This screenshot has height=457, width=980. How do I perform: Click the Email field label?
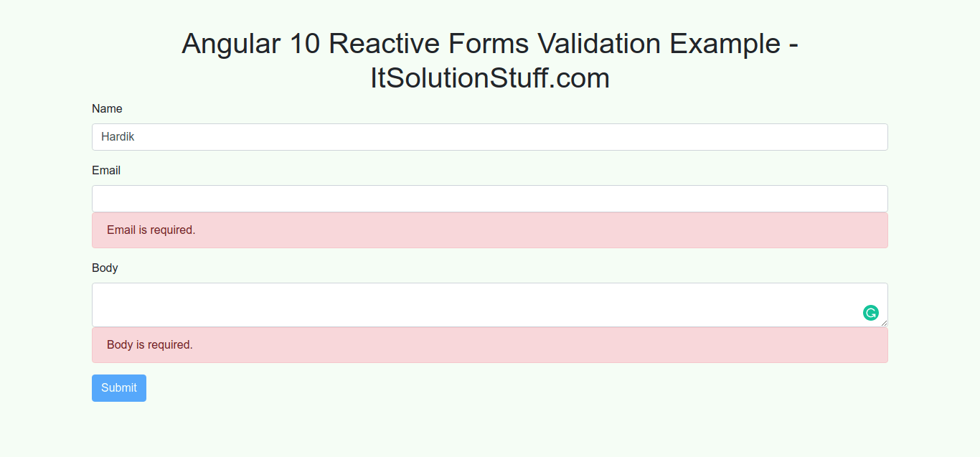(106, 171)
